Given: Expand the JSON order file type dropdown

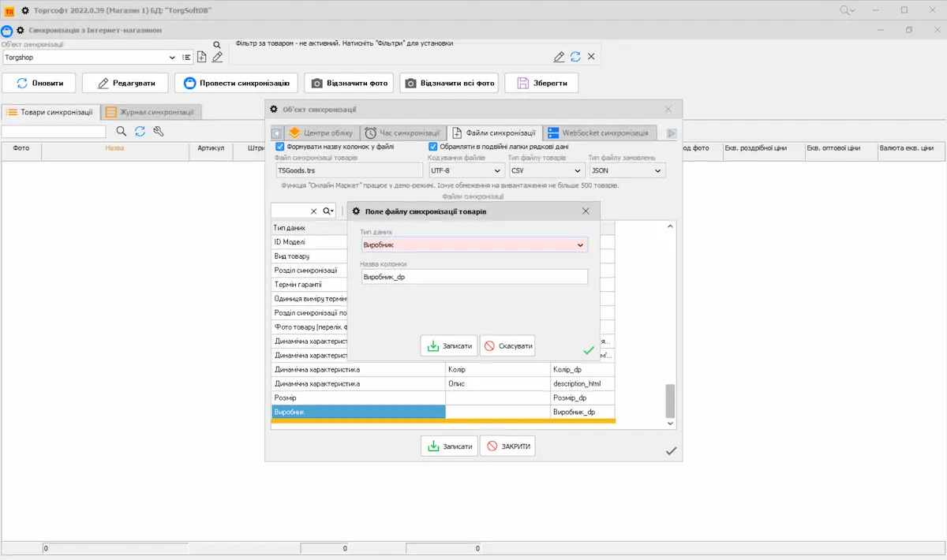Looking at the screenshot, I should [657, 170].
